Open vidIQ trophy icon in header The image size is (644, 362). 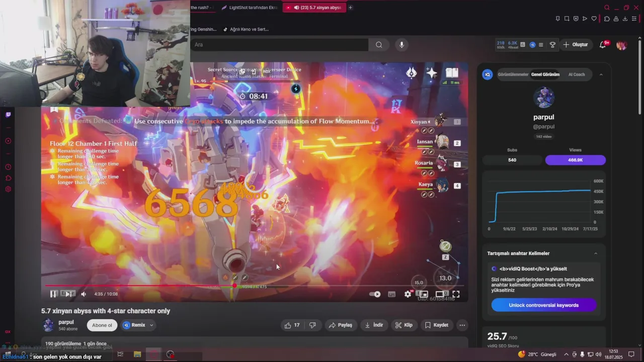click(x=552, y=45)
